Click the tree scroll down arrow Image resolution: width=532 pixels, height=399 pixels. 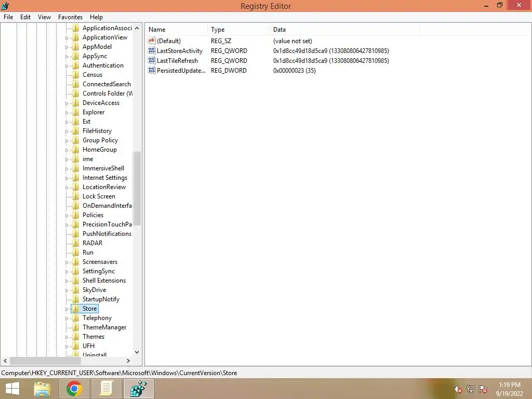coord(137,352)
